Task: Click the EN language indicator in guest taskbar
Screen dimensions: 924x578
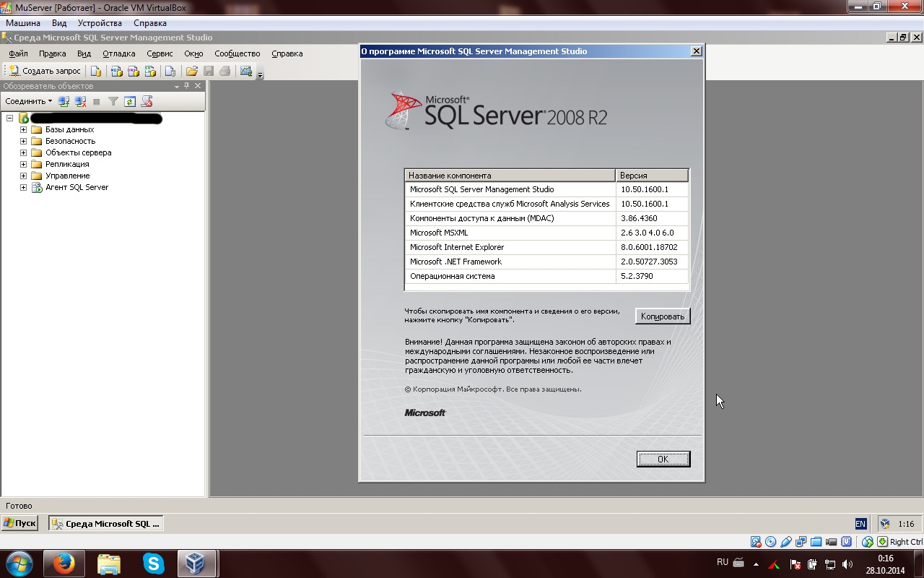Action: (x=860, y=524)
